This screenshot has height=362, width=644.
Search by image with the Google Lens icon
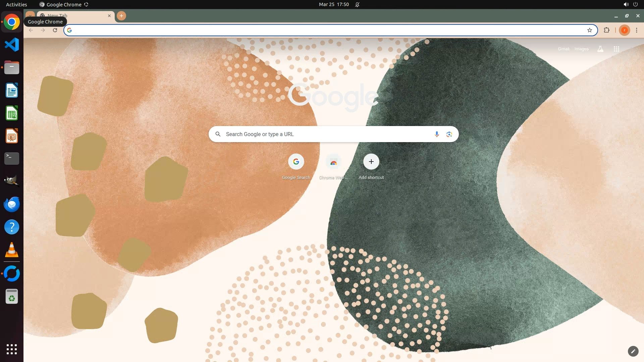449,134
